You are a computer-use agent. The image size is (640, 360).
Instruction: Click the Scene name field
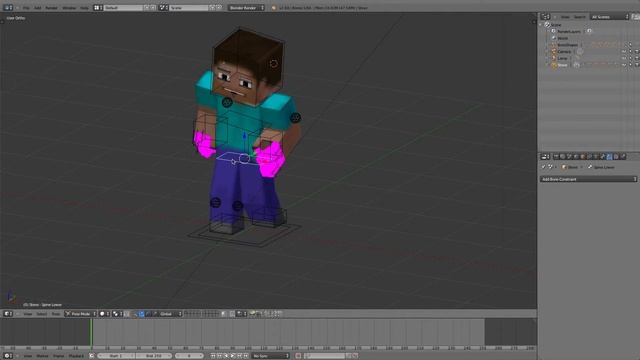pyautogui.click(x=189, y=8)
